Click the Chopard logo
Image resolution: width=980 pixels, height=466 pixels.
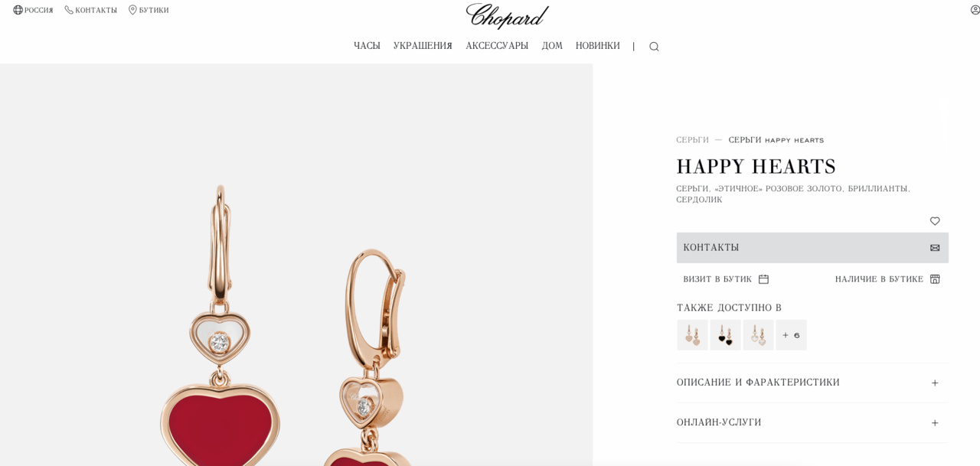[507, 16]
